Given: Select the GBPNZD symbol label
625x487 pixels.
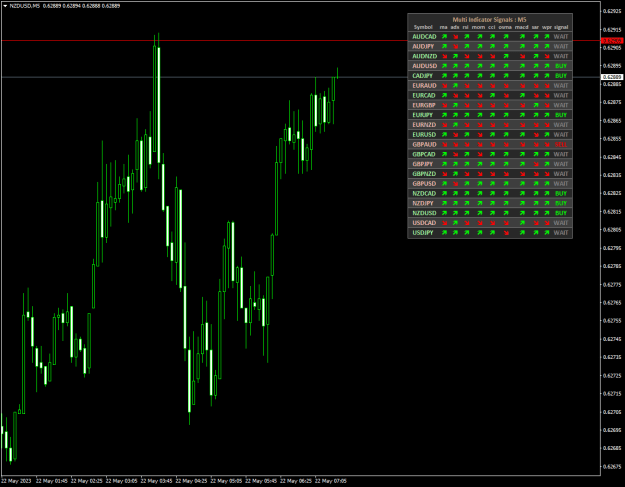Looking at the screenshot, I should pos(424,174).
